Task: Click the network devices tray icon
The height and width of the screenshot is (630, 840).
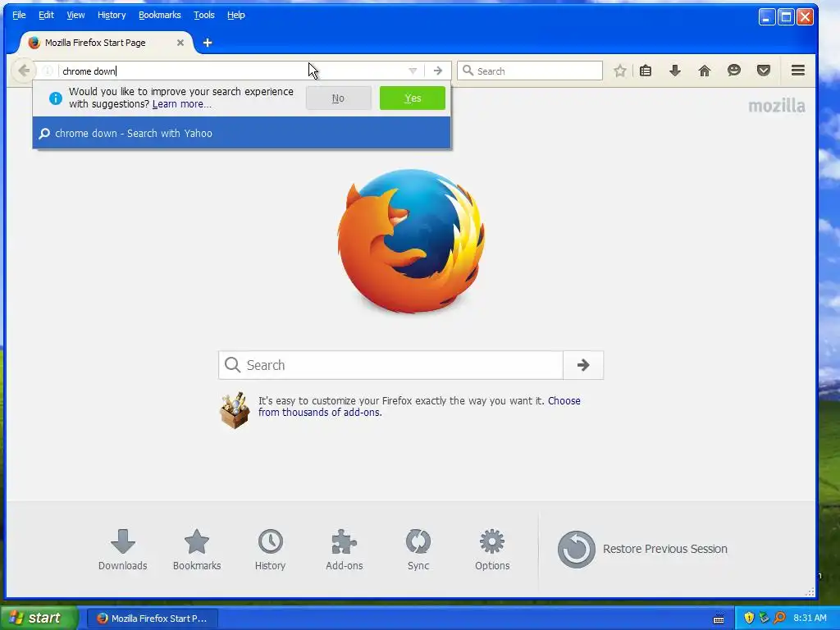Action: point(764,619)
